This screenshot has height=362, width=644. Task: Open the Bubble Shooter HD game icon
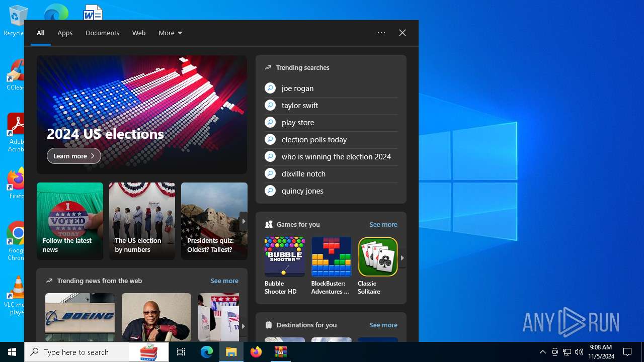[284, 257]
